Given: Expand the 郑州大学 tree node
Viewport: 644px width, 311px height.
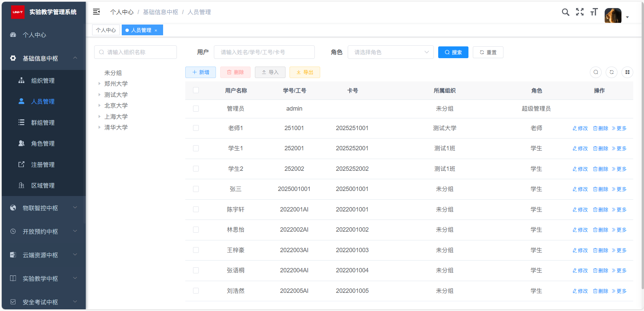Looking at the screenshot, I should [x=99, y=84].
